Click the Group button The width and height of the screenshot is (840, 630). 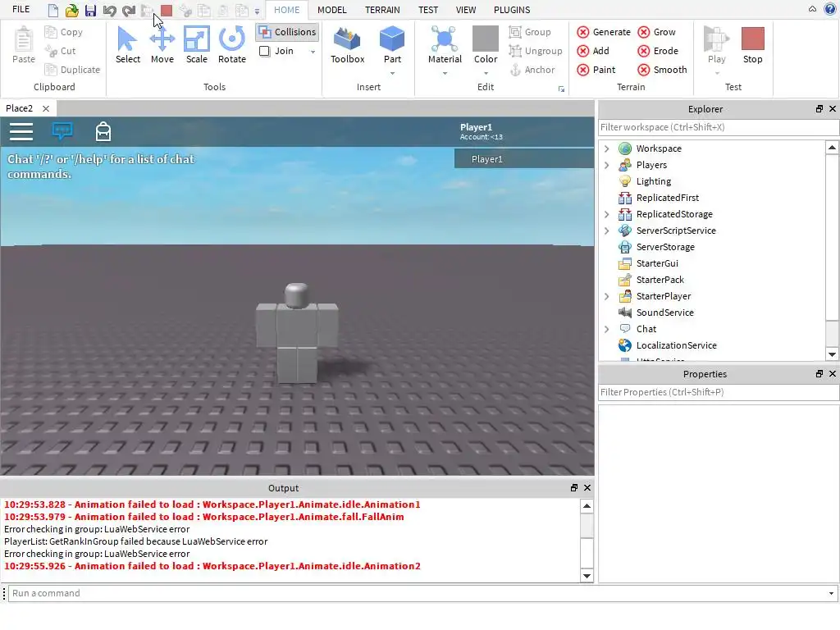pyautogui.click(x=530, y=32)
